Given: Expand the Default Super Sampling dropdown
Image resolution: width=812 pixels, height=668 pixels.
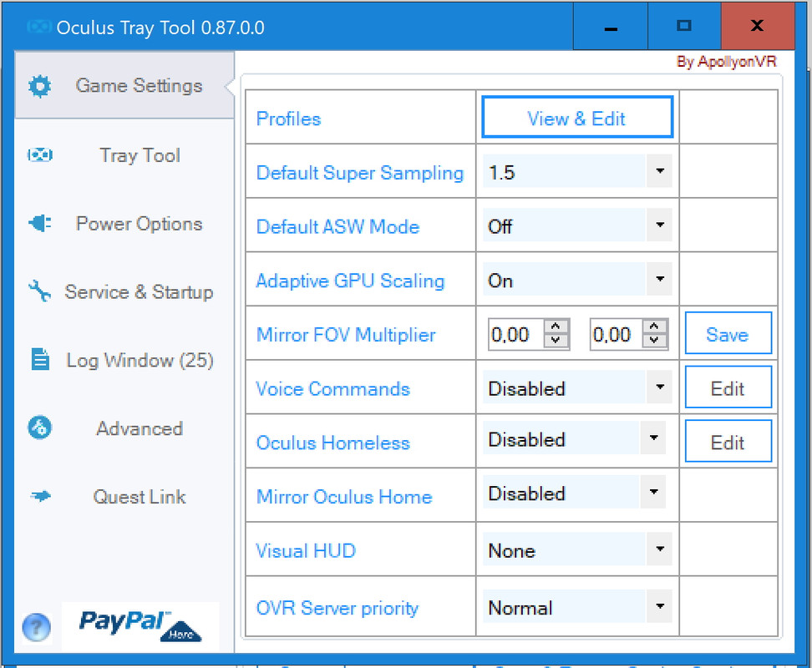Looking at the screenshot, I should pos(660,170).
